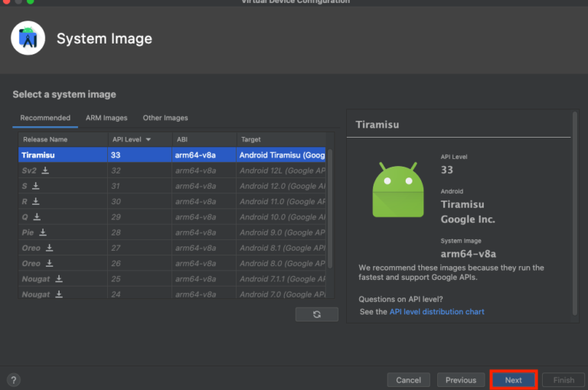Select the Sv2 release name cell
The height and width of the screenshot is (390, 588).
(63, 171)
